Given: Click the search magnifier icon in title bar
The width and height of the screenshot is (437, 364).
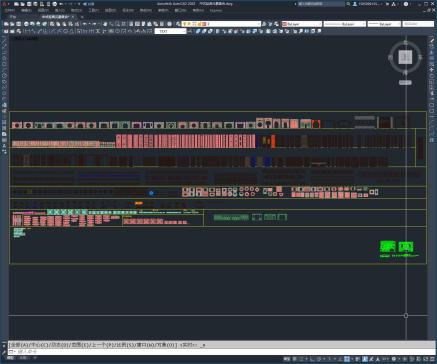Looking at the screenshot, I should point(348,4).
